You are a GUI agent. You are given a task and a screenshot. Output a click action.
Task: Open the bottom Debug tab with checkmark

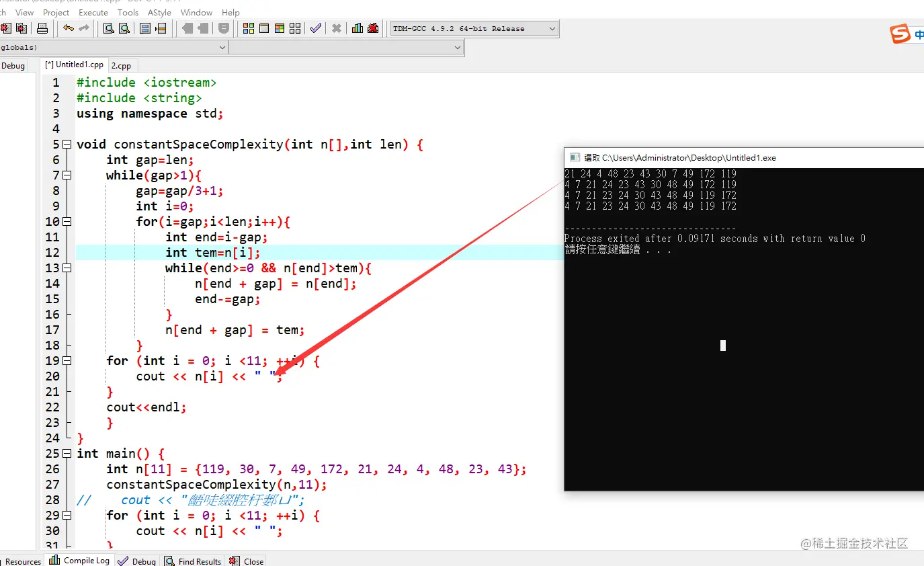pos(138,561)
